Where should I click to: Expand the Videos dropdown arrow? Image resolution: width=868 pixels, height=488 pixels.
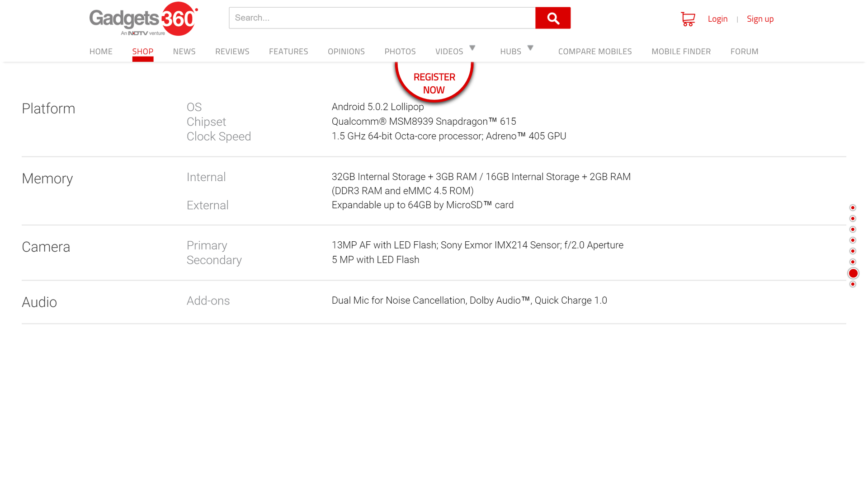(472, 48)
